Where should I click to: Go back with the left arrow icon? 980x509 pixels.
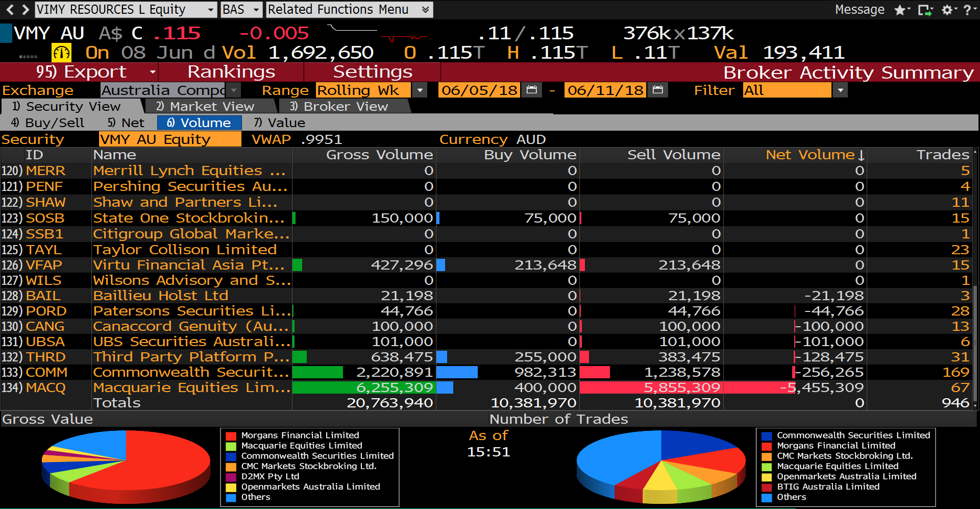pos(10,9)
